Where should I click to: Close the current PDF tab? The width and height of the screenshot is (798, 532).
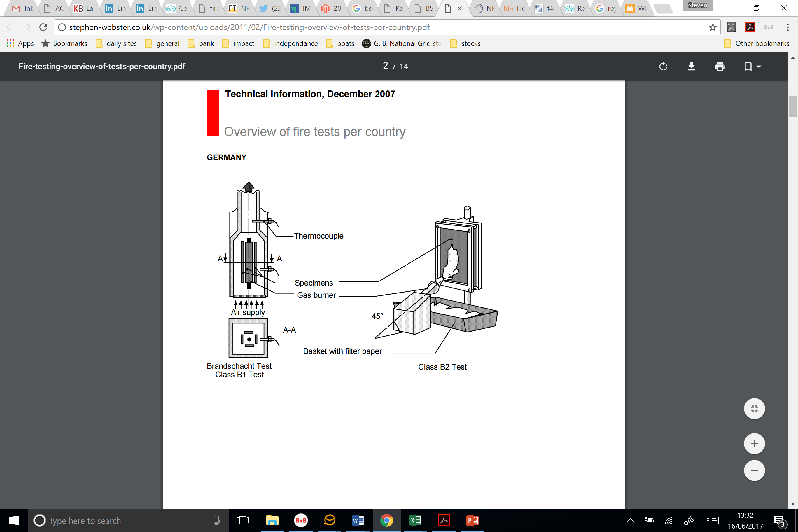click(x=459, y=8)
